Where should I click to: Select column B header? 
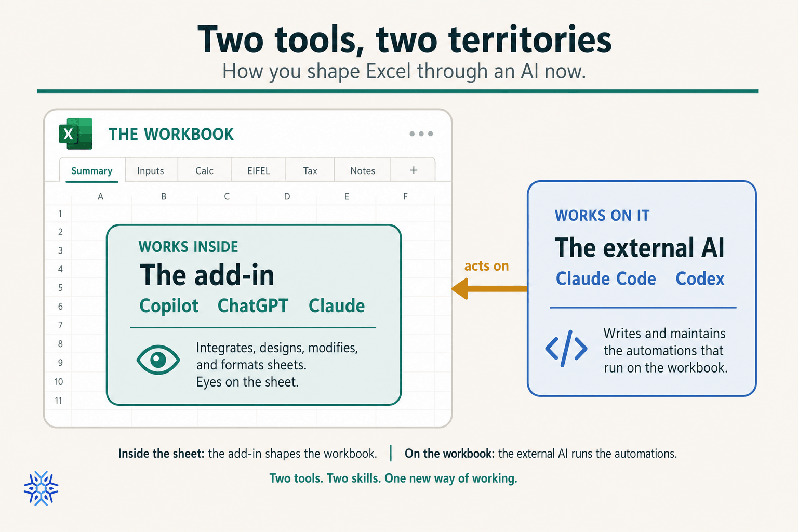(x=164, y=196)
